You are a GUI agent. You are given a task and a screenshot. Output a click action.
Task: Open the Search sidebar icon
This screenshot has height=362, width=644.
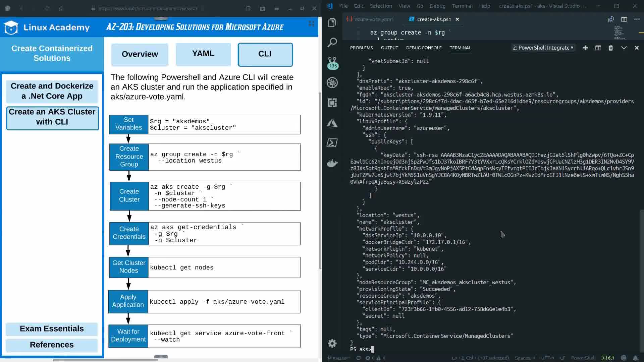pyautogui.click(x=332, y=43)
